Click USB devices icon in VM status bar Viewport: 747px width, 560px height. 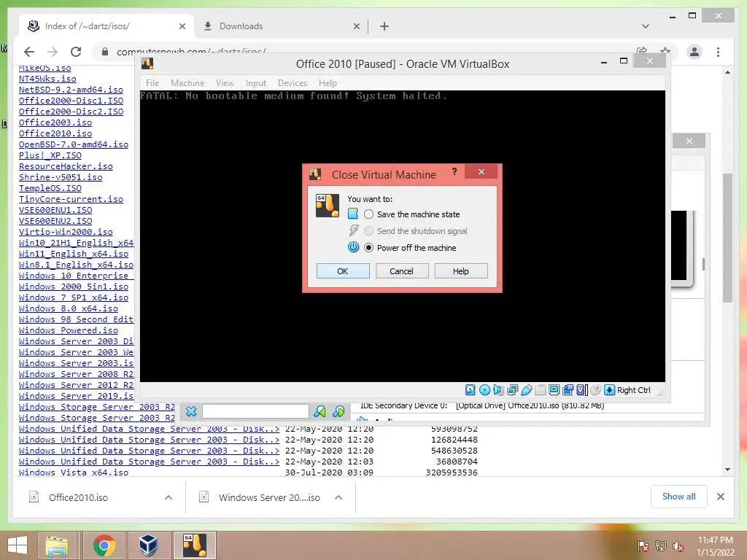point(527,390)
